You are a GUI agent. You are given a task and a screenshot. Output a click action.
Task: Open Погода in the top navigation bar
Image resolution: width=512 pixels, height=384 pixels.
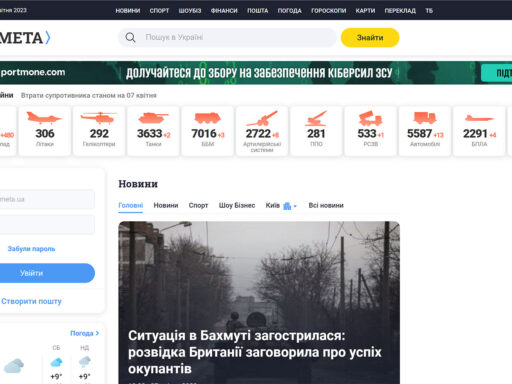click(x=290, y=11)
